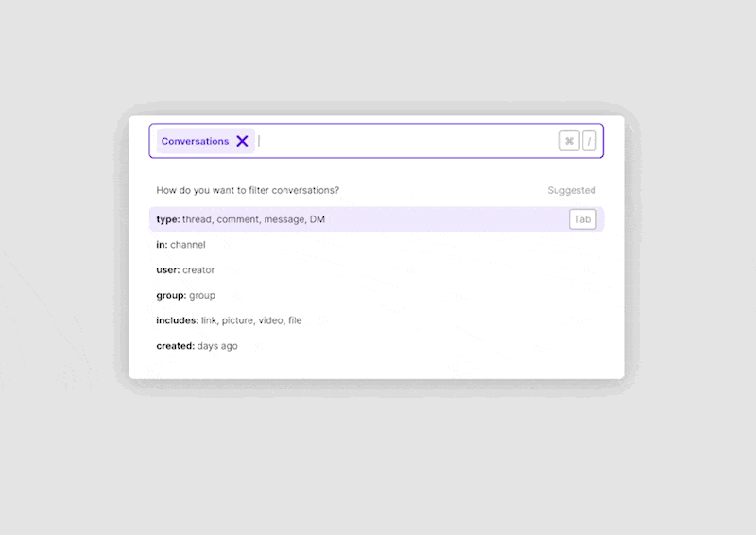The width and height of the screenshot is (756, 535).
Task: Click the 'link, picture, video, file' hint text
Action: pos(251,320)
